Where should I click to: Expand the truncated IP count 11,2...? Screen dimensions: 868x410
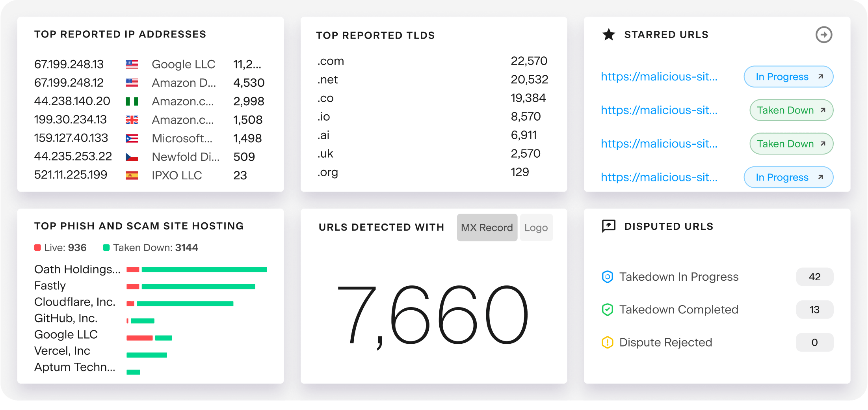coord(248,64)
